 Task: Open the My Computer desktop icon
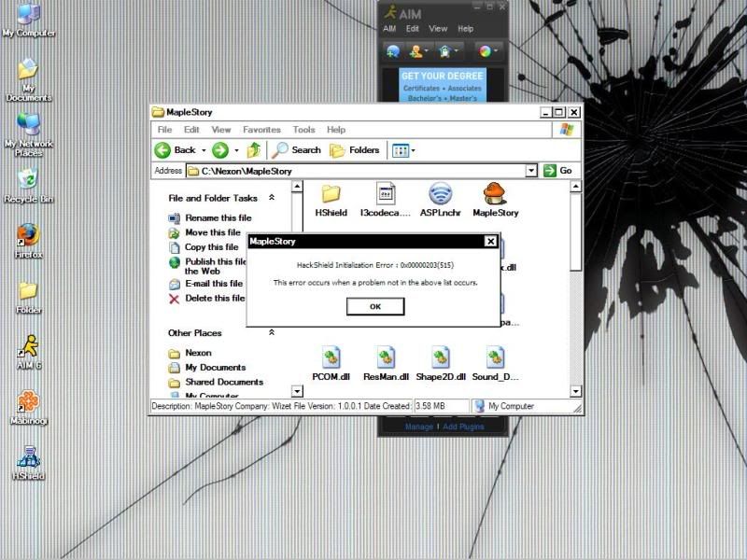click(x=29, y=20)
